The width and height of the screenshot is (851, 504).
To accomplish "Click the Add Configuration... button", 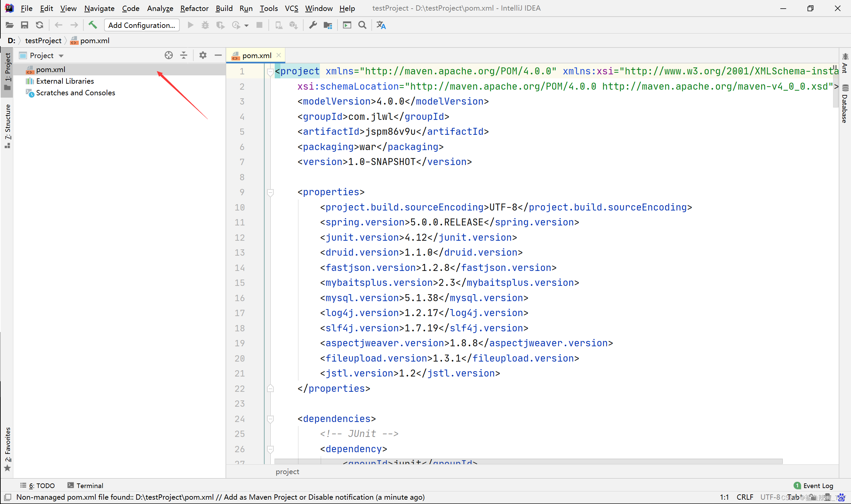I will pyautogui.click(x=142, y=25).
